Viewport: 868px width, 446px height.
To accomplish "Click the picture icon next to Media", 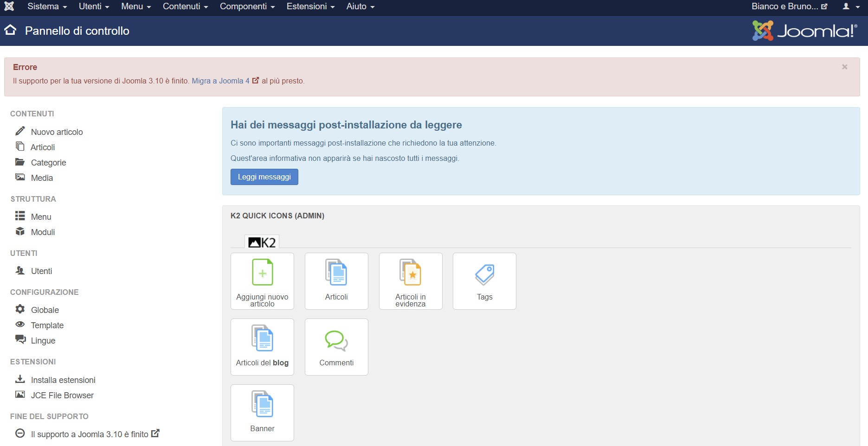I will (20, 177).
